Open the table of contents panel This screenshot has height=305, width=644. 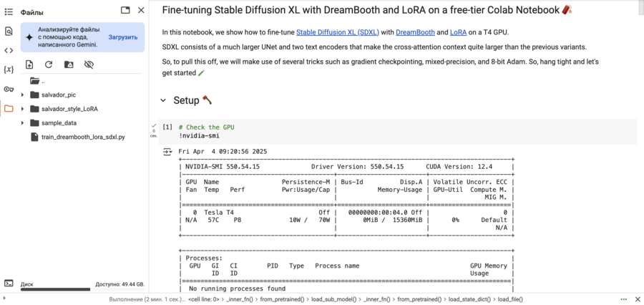click(9, 12)
